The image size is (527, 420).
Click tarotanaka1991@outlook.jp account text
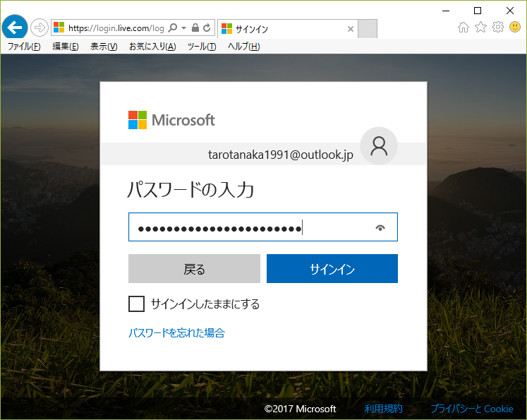click(281, 155)
